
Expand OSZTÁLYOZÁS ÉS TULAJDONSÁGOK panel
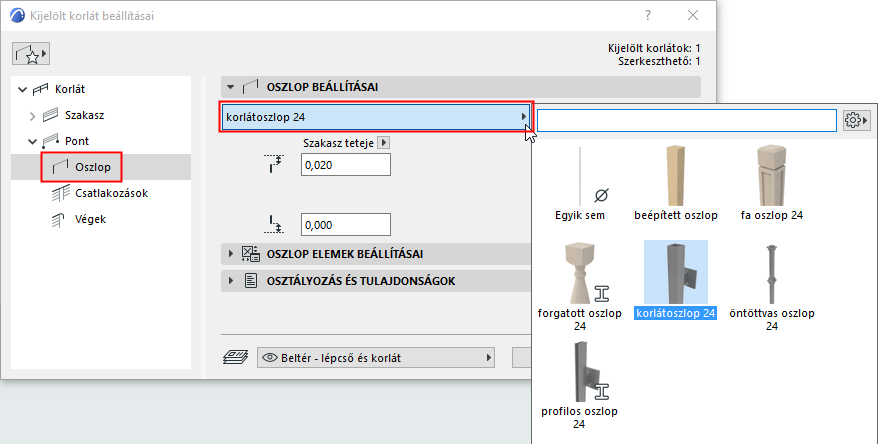point(231,281)
